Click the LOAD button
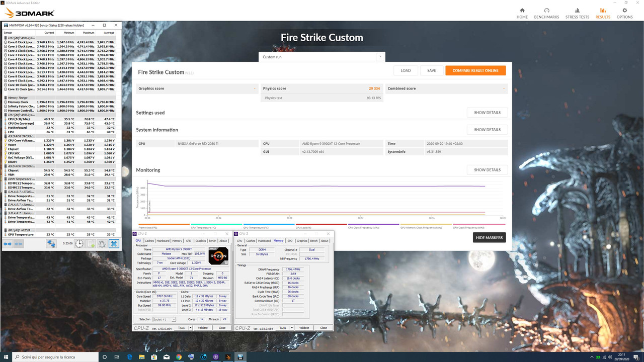The image size is (644, 362). [x=406, y=70]
